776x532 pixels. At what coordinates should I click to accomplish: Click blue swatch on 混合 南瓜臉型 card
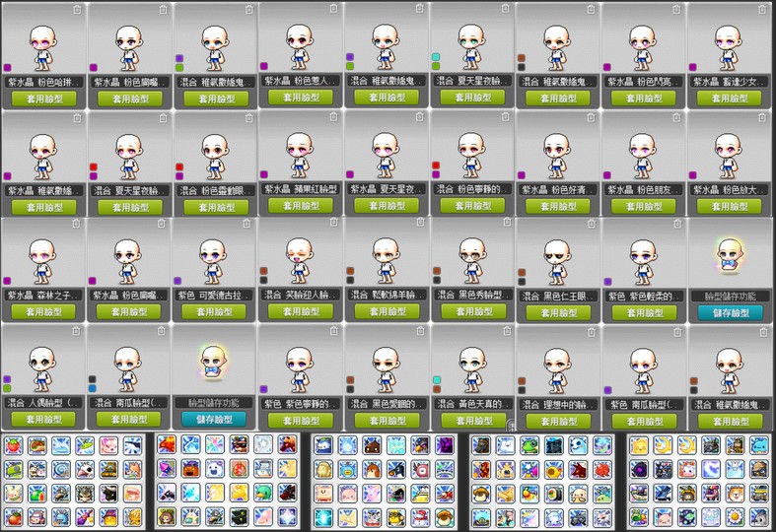coord(92,388)
